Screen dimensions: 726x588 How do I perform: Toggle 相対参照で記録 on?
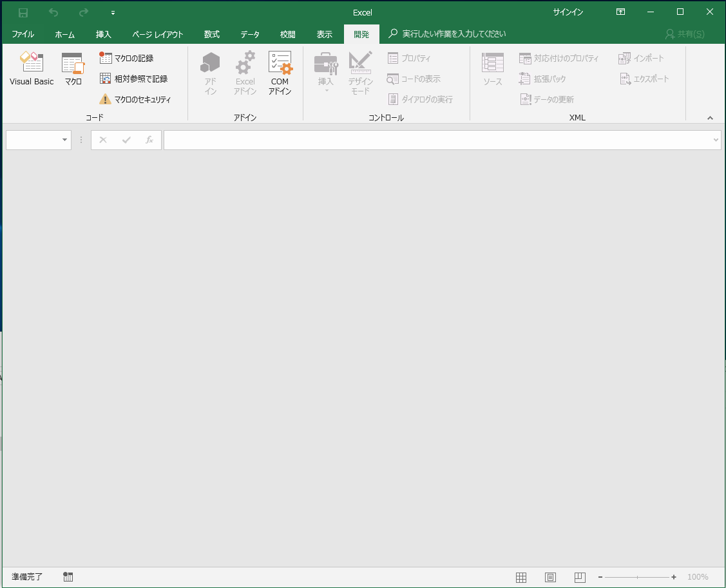pos(137,78)
